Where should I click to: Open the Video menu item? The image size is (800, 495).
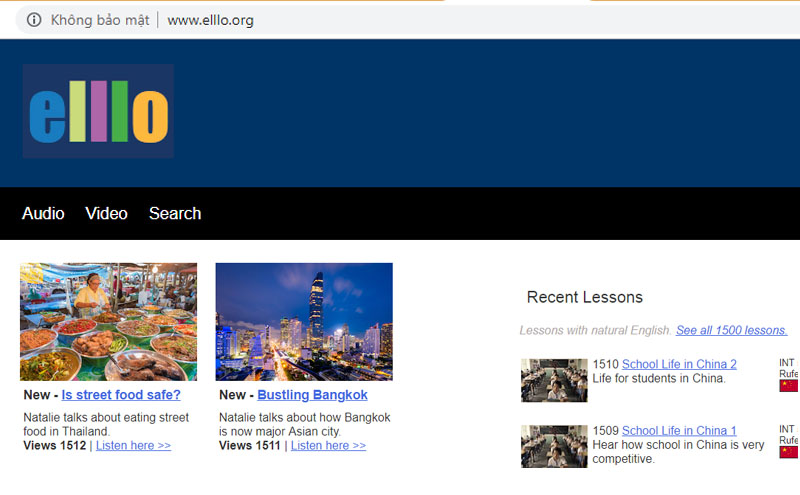[106, 213]
